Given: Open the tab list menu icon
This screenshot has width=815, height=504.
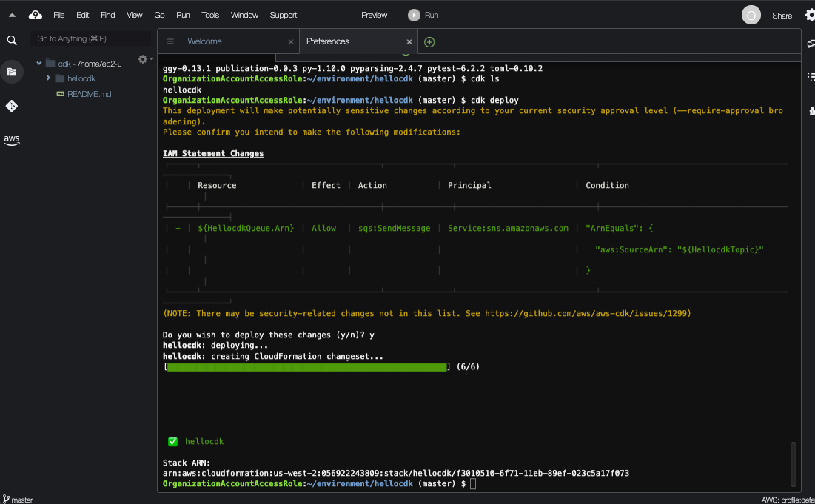Looking at the screenshot, I should click(x=170, y=41).
